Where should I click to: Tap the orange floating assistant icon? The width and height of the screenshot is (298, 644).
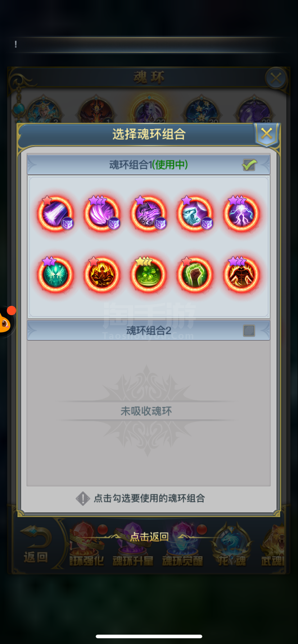(x=5, y=322)
